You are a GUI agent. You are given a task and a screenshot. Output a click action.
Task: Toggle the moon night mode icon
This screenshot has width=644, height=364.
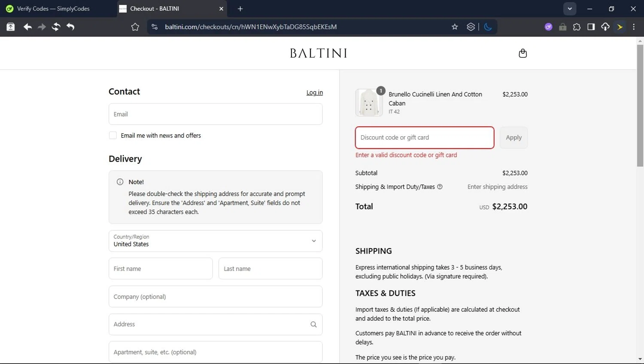tap(488, 27)
